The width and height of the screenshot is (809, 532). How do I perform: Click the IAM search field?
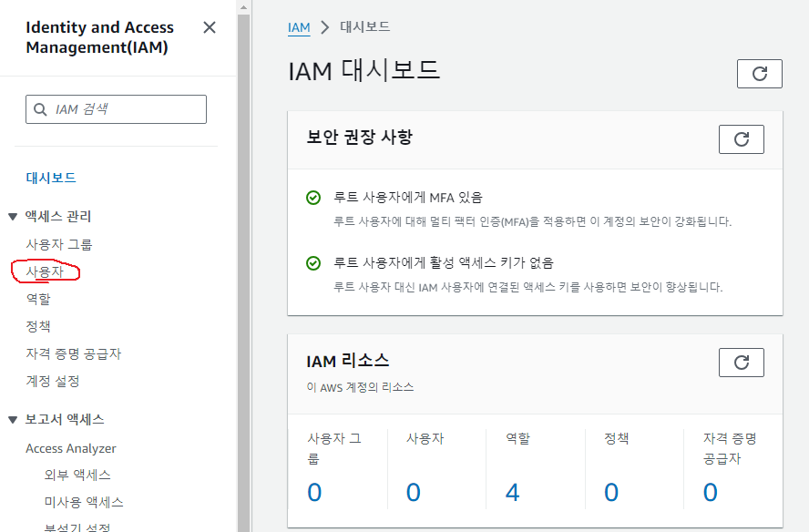point(116,109)
